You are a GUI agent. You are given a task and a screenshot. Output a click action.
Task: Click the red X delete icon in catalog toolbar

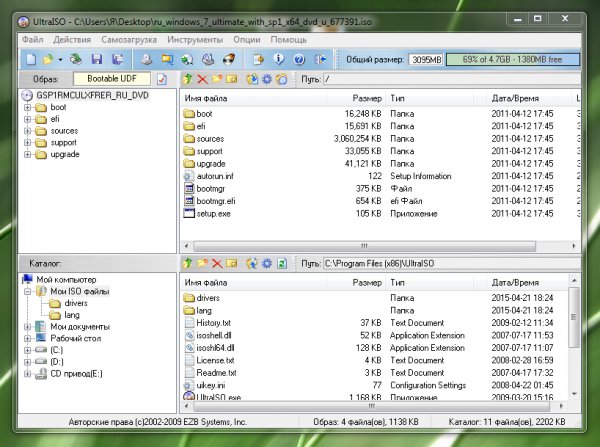tap(217, 263)
